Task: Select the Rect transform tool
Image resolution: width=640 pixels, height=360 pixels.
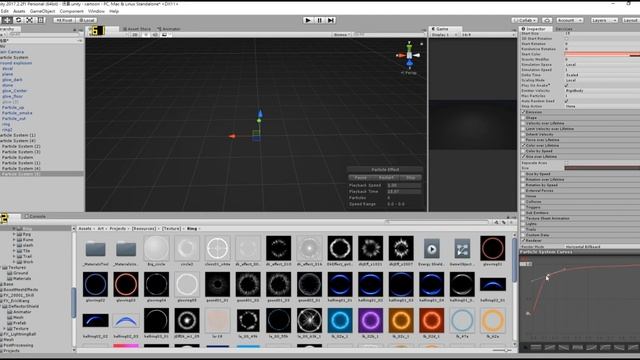Action: coord(41,20)
